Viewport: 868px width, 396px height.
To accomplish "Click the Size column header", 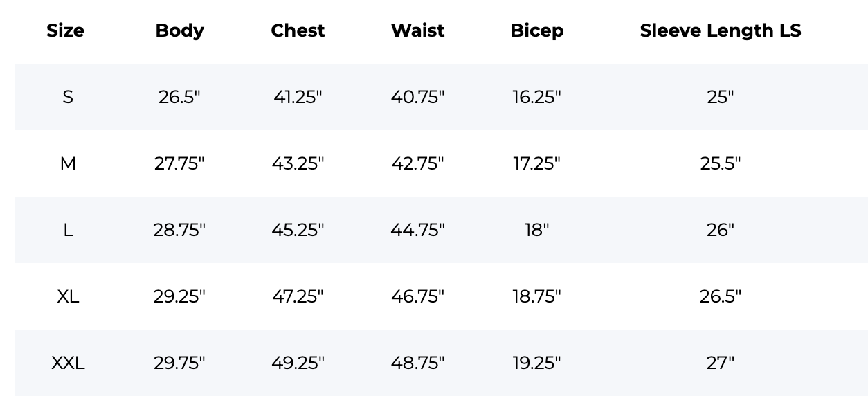I will [65, 30].
